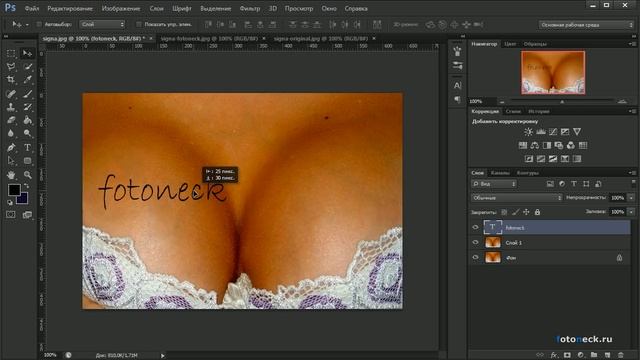Image resolution: width=640 pixels, height=360 pixels.
Task: Select the Crop tool
Action: [11, 80]
